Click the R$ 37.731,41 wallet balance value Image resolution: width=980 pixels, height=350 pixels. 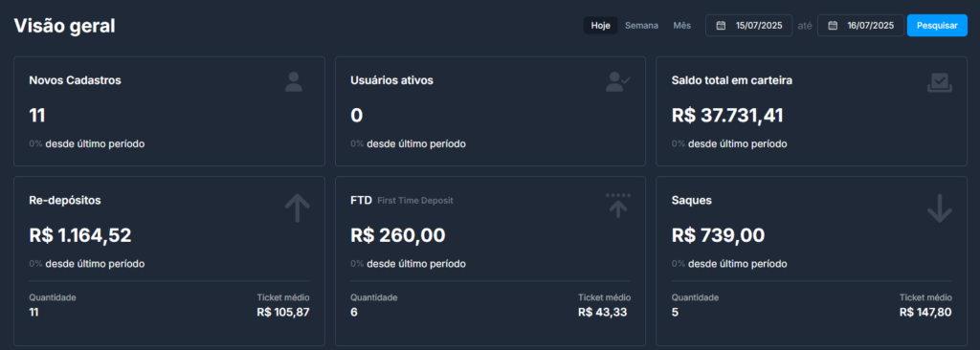coord(727,116)
